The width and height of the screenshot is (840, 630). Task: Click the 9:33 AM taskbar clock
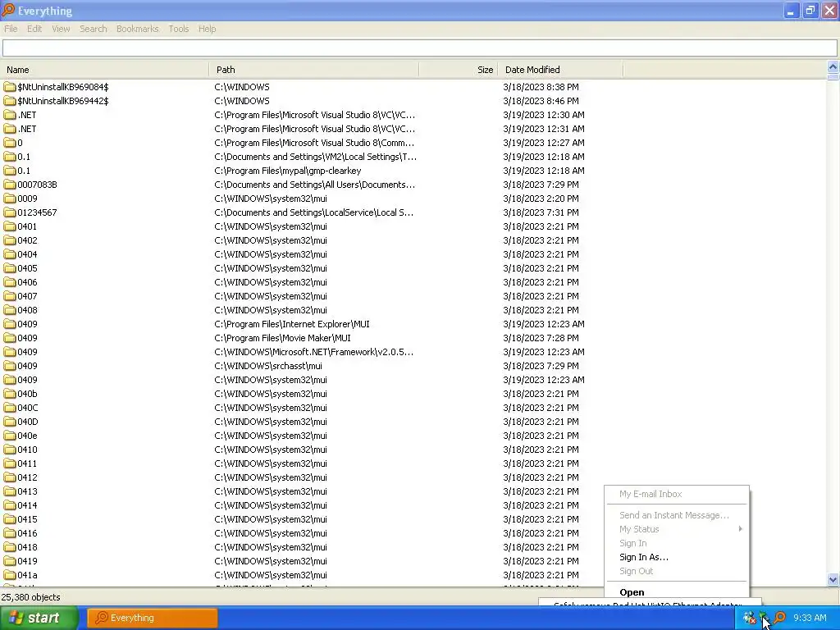coord(810,618)
